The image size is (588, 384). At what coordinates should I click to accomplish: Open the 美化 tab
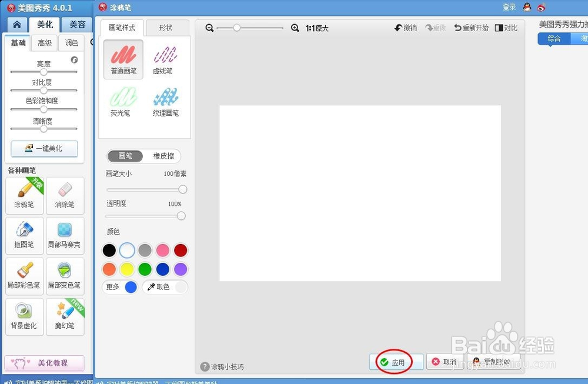click(45, 25)
